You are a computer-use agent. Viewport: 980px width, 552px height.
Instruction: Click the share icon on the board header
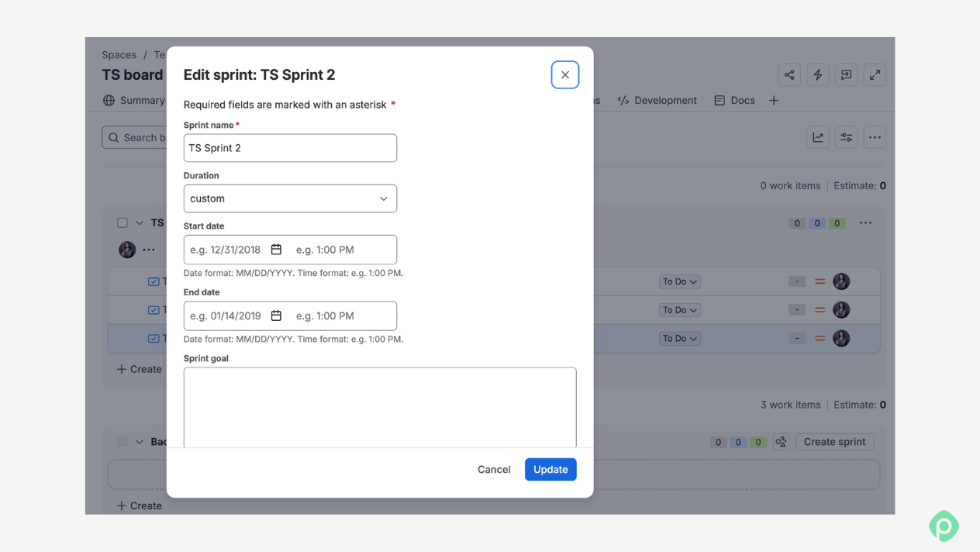coord(789,75)
